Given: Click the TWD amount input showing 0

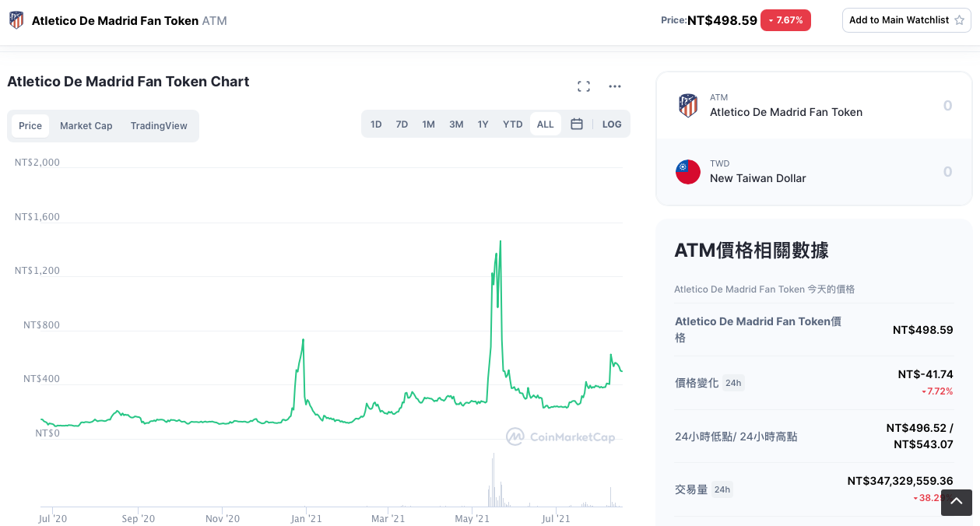Looking at the screenshot, I should point(947,171).
